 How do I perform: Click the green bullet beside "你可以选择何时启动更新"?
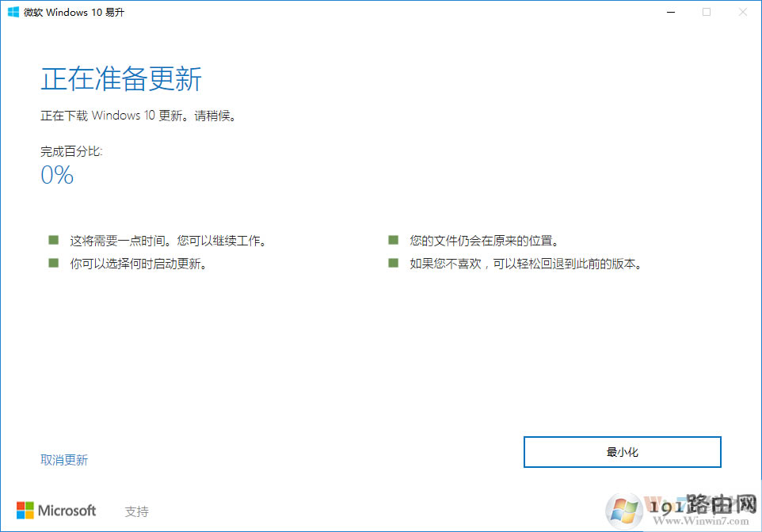[x=53, y=263]
